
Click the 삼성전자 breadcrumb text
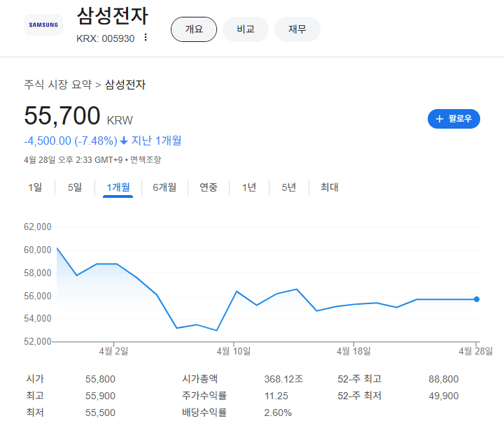[125, 85]
